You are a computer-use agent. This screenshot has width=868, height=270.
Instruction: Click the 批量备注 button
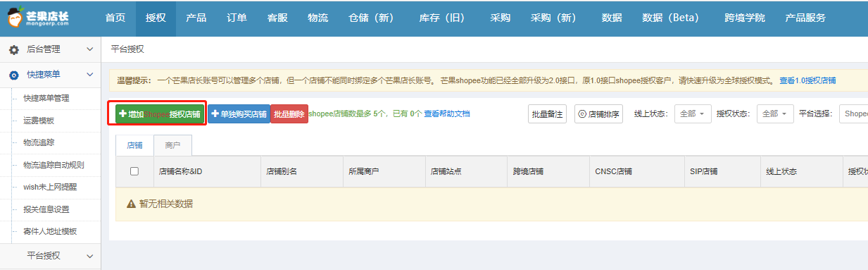[548, 113]
